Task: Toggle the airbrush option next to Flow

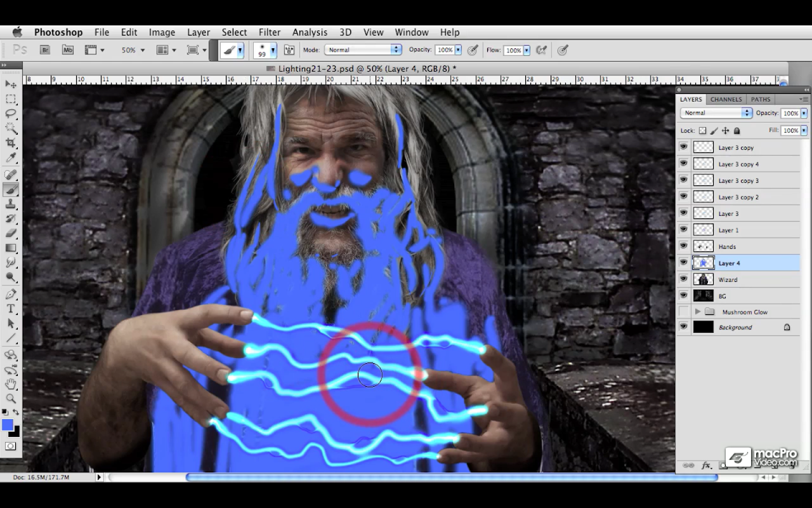Action: point(541,50)
